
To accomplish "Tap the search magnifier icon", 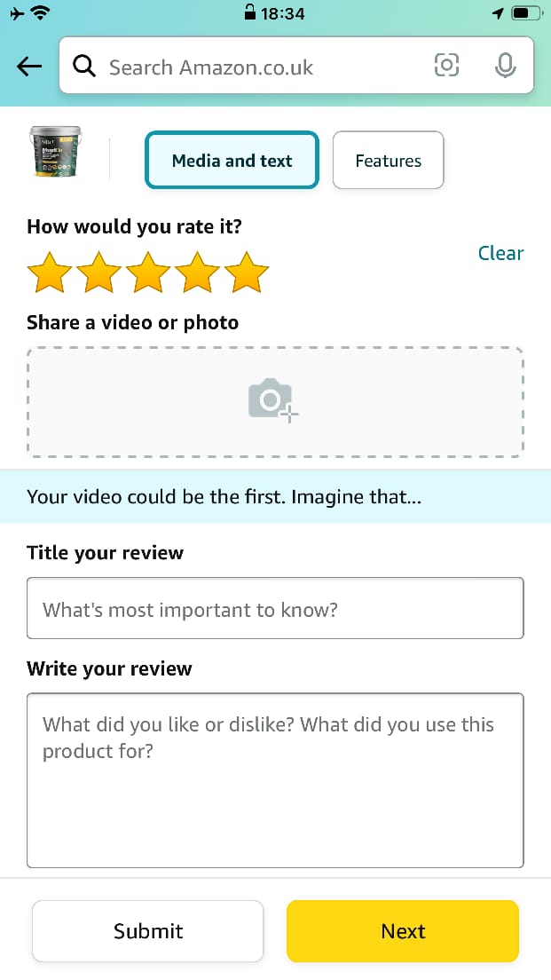I will pos(83,66).
